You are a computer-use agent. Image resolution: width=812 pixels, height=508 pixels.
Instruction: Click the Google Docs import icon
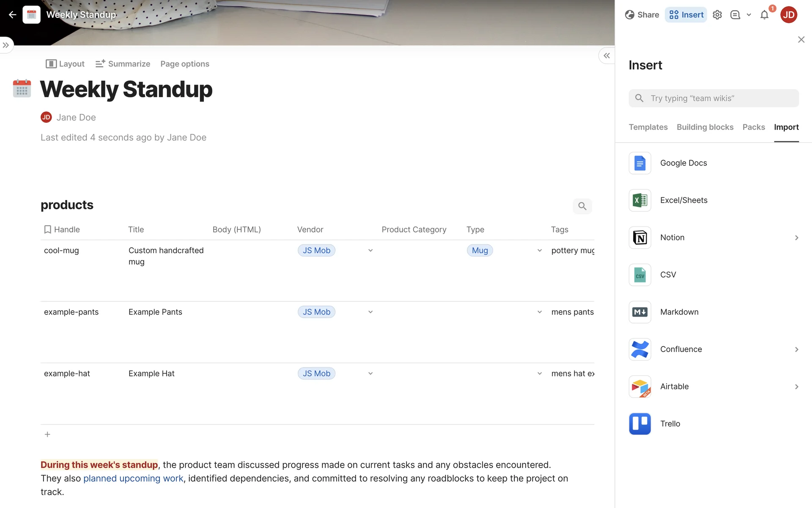(x=639, y=163)
